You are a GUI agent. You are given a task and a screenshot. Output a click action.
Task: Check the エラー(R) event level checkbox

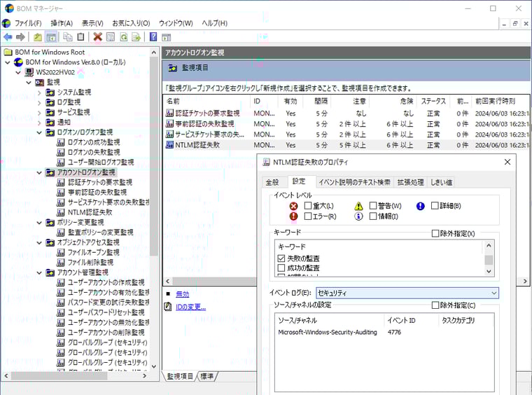pyautogui.click(x=308, y=216)
